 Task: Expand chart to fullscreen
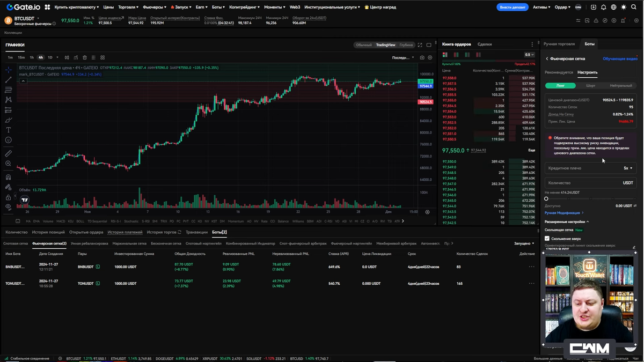click(x=420, y=45)
